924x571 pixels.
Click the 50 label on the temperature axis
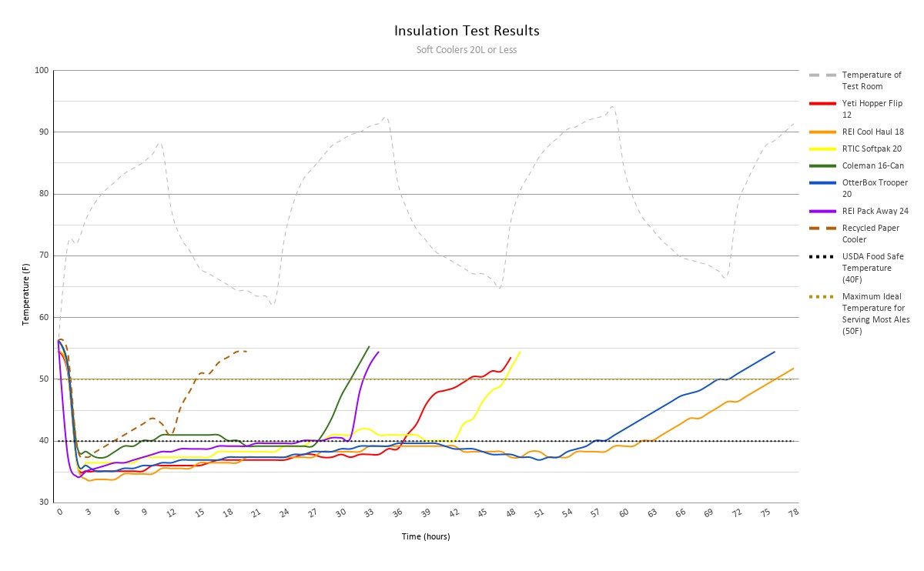pyautogui.click(x=43, y=379)
